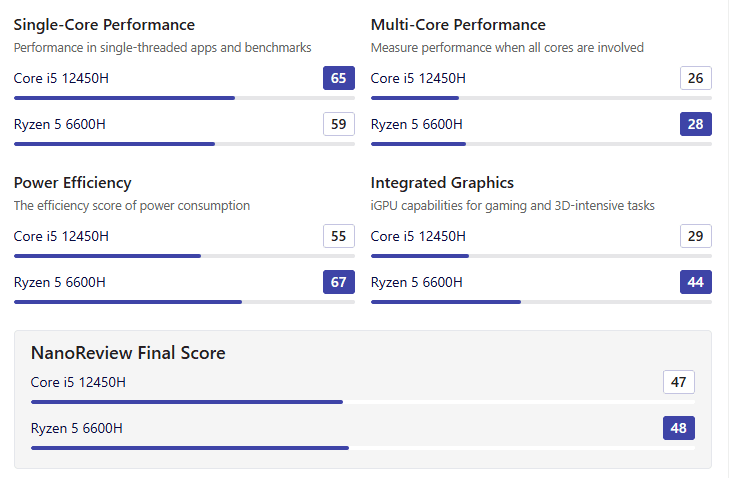Click the Ryzen 5 final score badge 48
Image resolution: width=729 pixels, height=478 pixels.
679,428
